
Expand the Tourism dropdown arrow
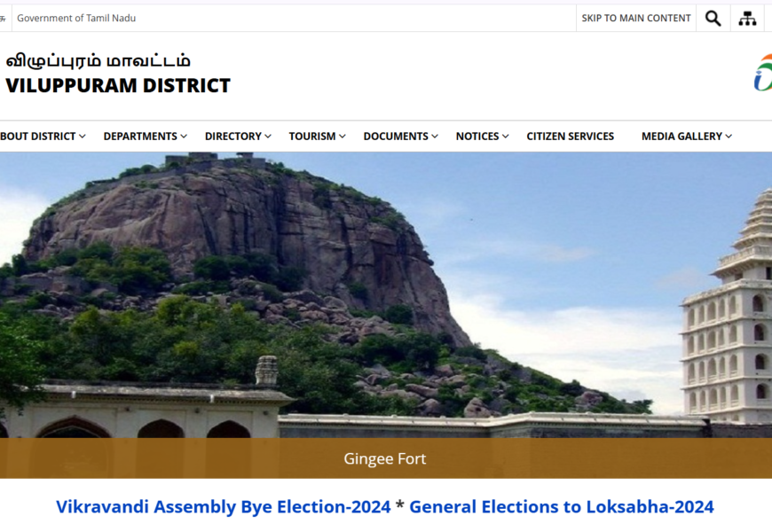pos(343,137)
